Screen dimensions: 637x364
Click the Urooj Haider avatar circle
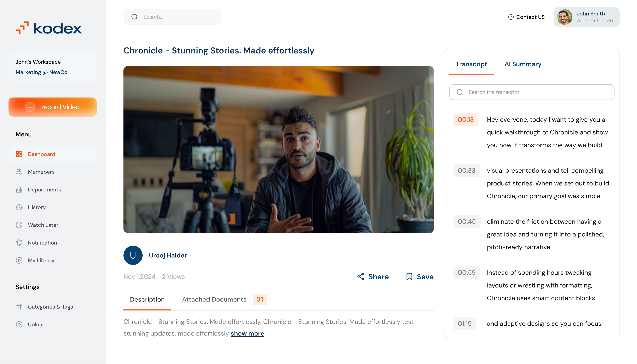click(x=133, y=255)
